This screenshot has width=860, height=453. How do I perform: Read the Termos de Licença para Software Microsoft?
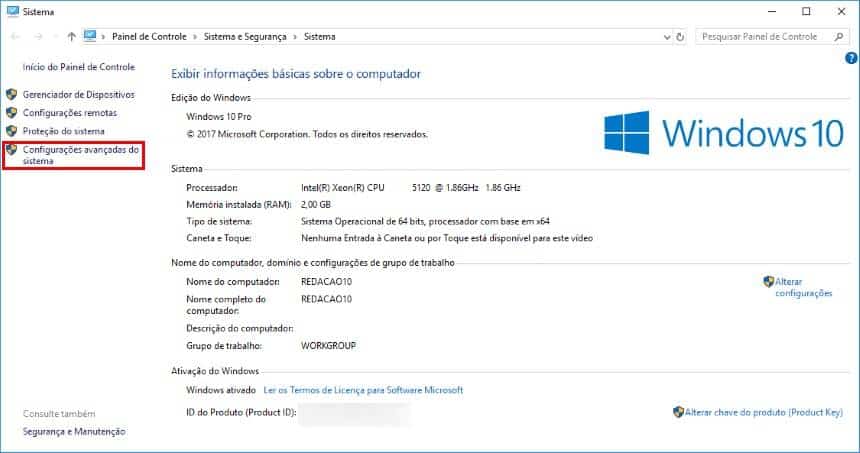tap(363, 390)
